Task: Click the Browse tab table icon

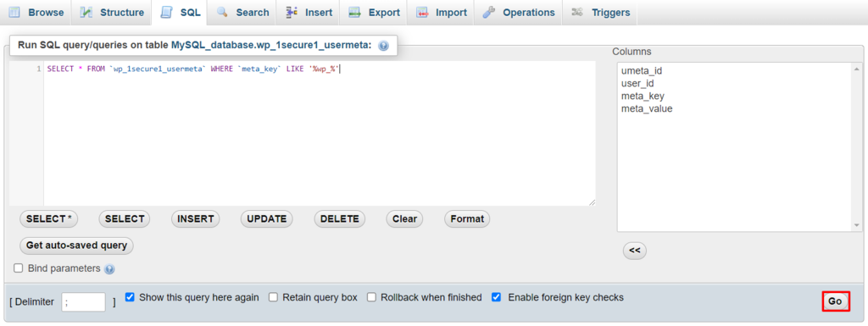Action: click(14, 12)
